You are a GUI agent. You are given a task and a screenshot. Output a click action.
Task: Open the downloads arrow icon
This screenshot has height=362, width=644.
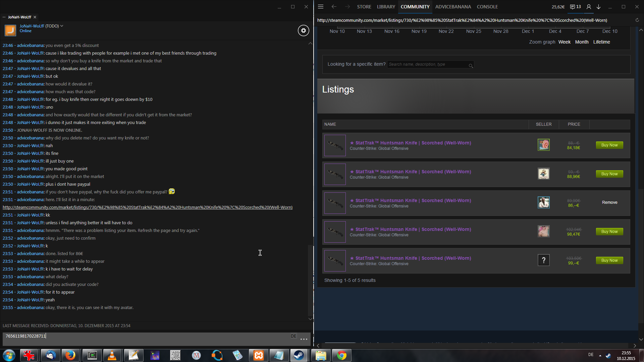pos(598,7)
